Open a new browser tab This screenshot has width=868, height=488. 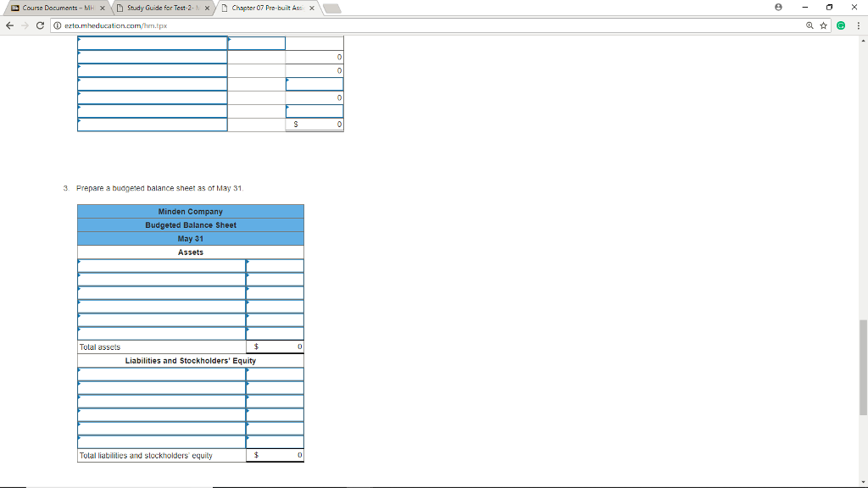tap(332, 8)
